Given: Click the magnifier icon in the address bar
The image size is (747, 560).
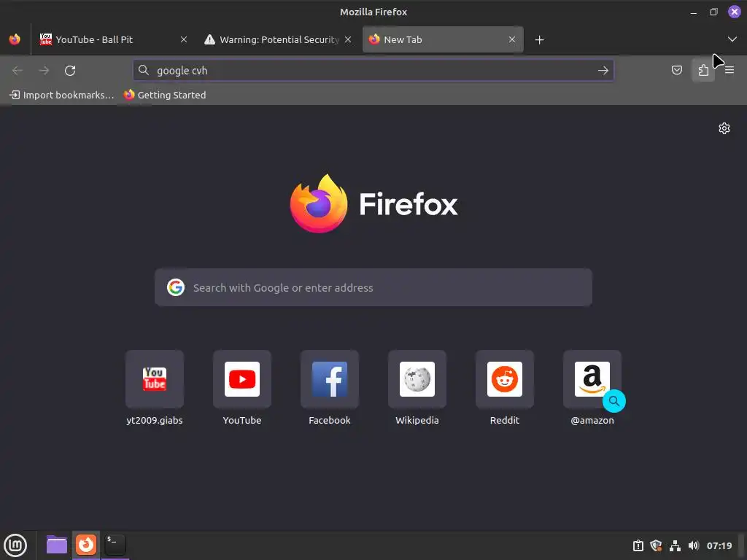Looking at the screenshot, I should [x=144, y=71].
